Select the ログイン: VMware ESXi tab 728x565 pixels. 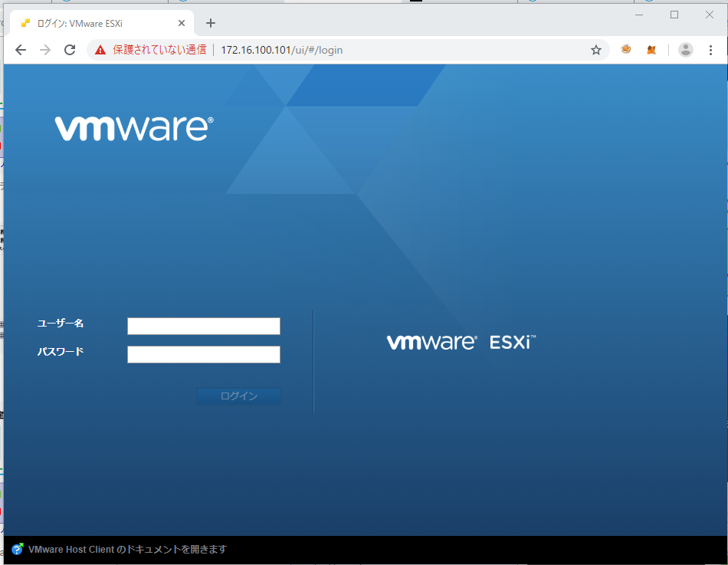point(101,23)
